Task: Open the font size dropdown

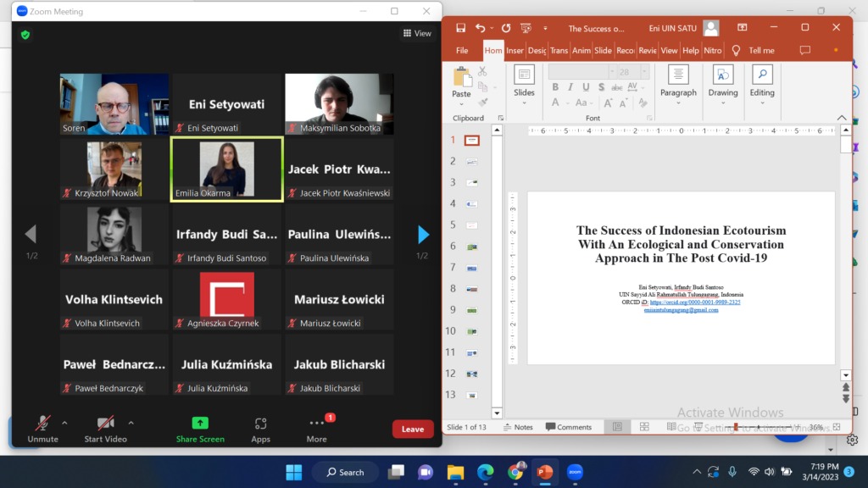Action: coord(644,71)
